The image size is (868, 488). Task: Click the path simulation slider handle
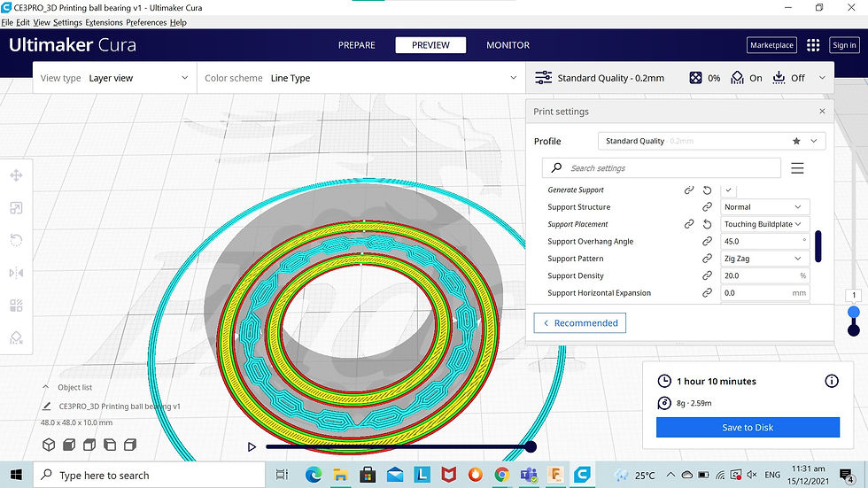(x=531, y=446)
